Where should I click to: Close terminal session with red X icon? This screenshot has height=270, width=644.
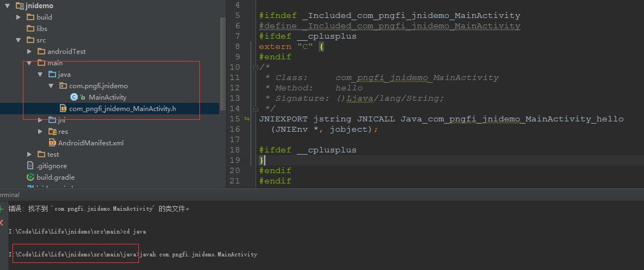click(2, 223)
